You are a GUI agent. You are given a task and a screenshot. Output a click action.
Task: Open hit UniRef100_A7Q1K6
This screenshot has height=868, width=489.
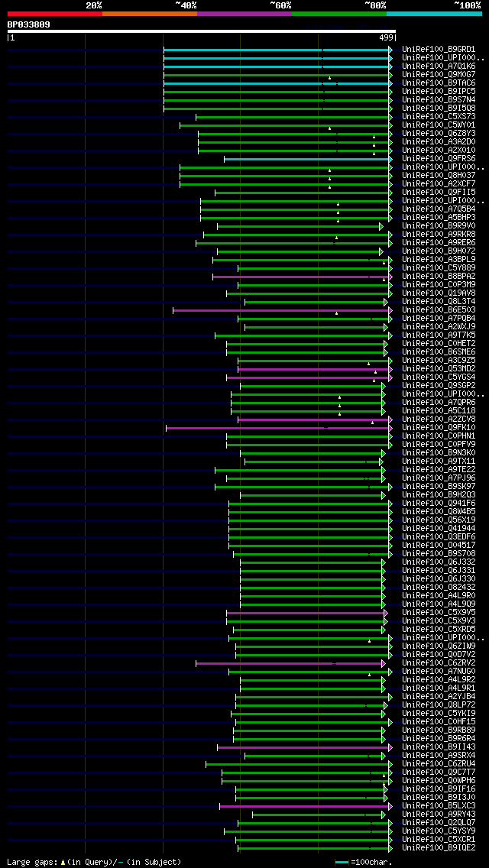pos(439,66)
